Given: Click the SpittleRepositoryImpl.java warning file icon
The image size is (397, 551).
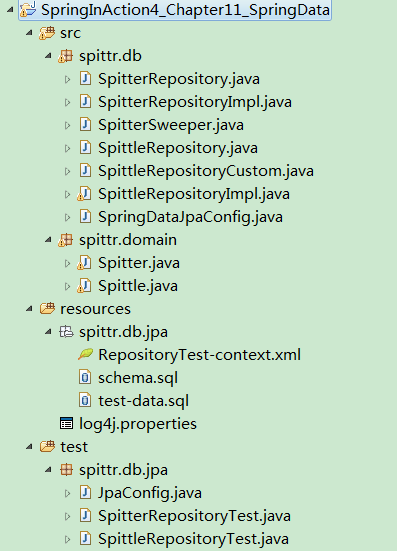Looking at the screenshot, I should tap(84, 194).
